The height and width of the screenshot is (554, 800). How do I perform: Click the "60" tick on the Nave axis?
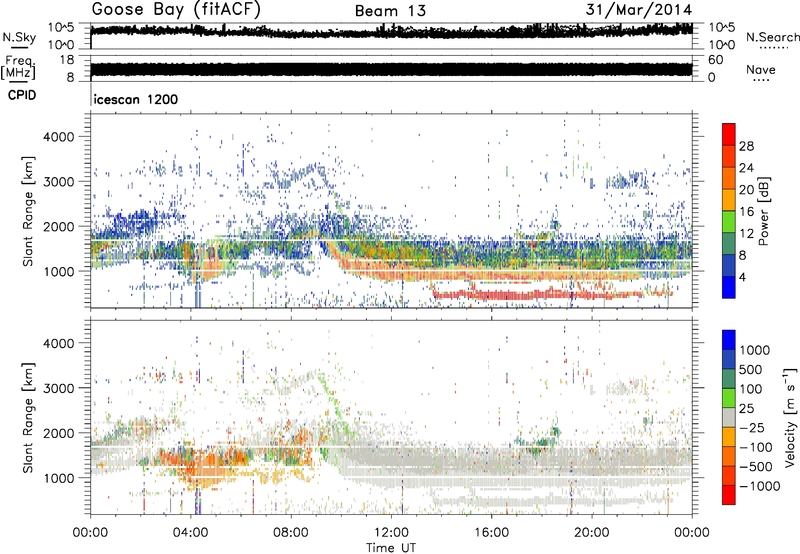coord(715,60)
